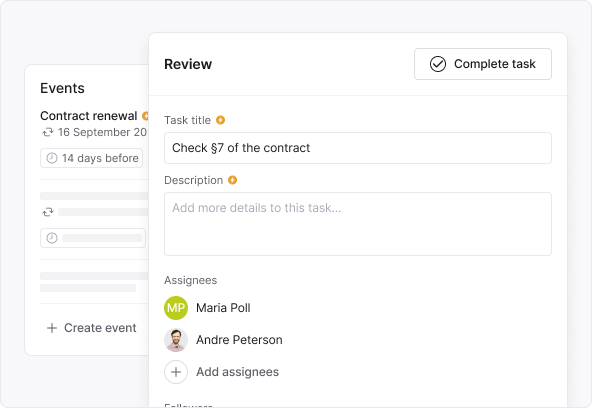Screen dimensions: 592x408
Task: Click the orange lightning icon beside Task title
Action: pyautogui.click(x=220, y=120)
